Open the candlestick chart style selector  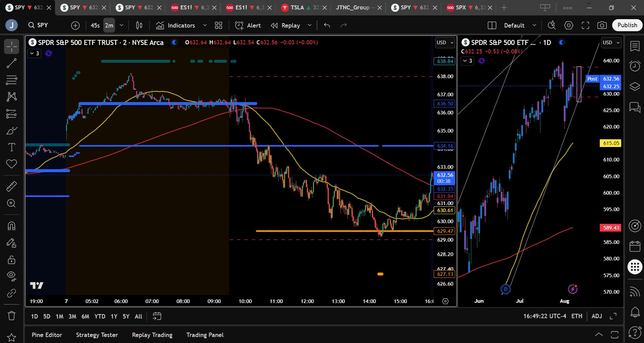(x=139, y=26)
